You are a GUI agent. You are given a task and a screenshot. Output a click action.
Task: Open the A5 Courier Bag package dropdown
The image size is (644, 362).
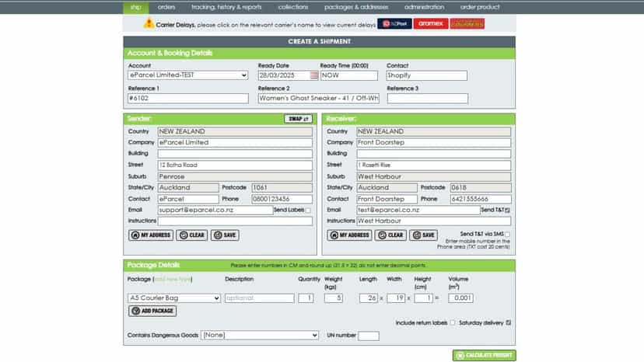174,298
